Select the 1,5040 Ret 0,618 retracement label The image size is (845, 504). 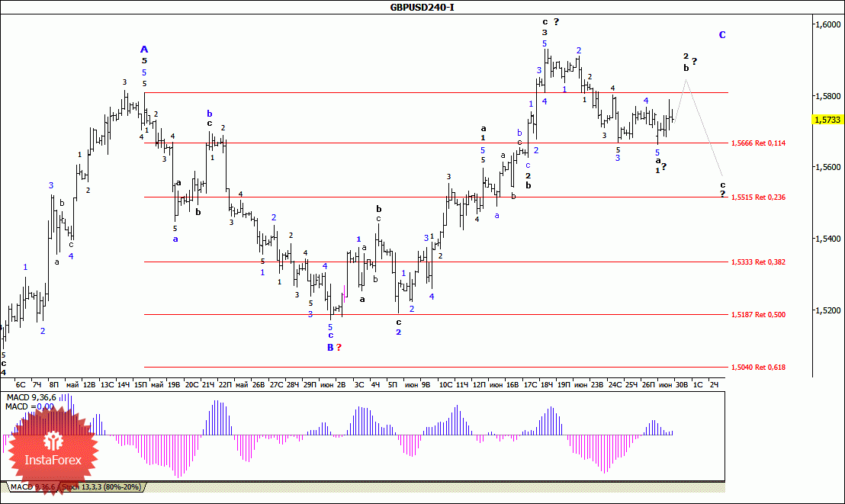click(758, 367)
